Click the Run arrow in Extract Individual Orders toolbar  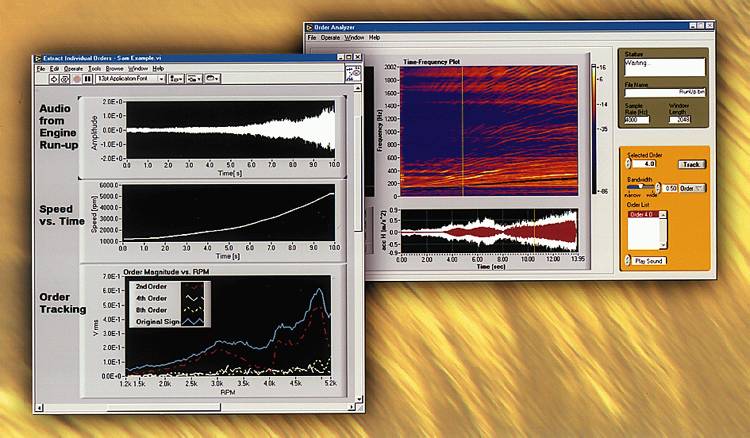54,79
